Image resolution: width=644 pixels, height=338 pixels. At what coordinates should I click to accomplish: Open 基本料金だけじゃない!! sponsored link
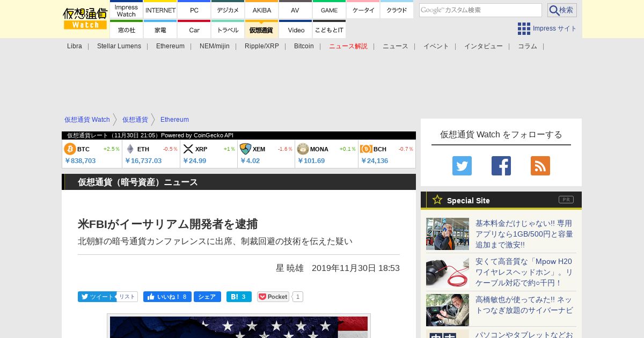524,234
